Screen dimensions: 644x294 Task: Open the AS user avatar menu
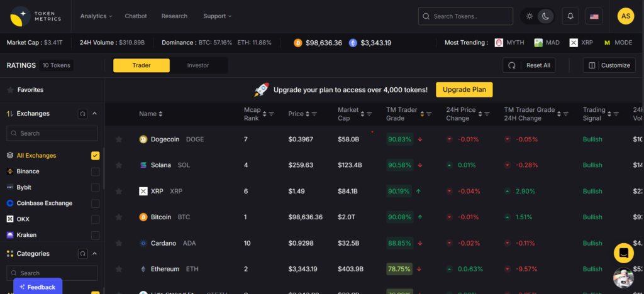pyautogui.click(x=626, y=16)
